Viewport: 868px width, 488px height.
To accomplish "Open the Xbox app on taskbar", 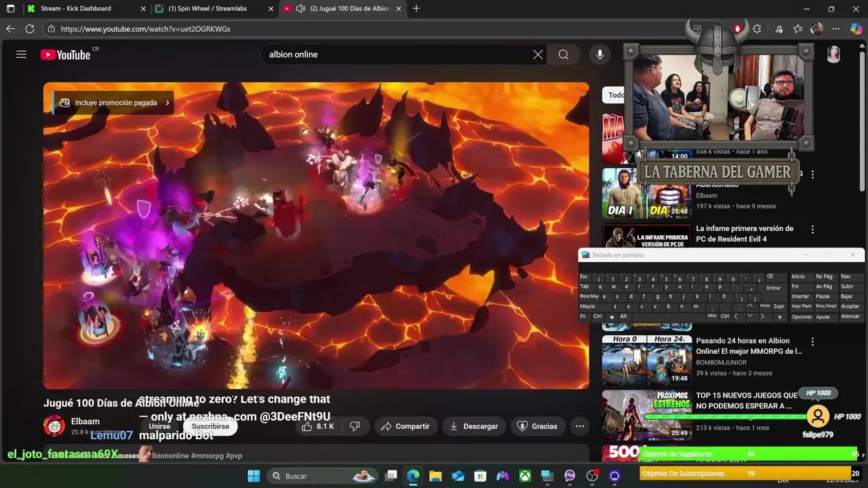I will 525,476.
